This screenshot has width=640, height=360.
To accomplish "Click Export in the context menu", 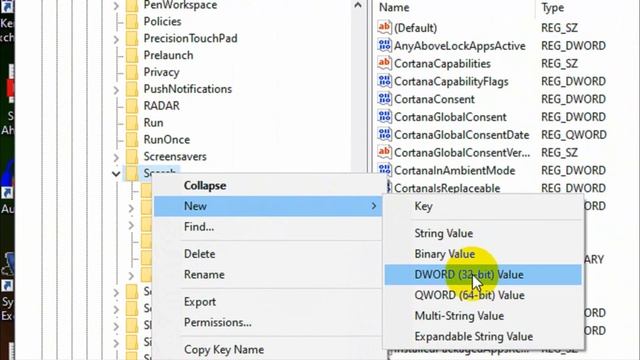I will click(x=268, y=302).
